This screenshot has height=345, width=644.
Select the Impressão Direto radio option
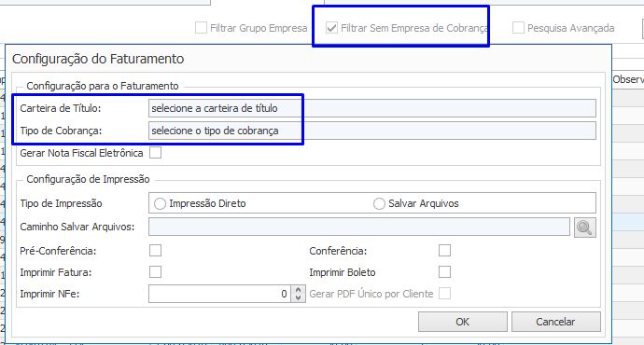pos(160,203)
